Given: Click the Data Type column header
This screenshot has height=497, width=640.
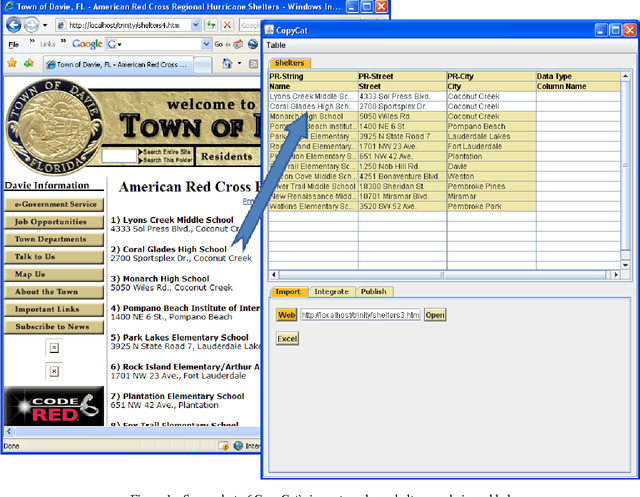Looking at the screenshot, I should (x=578, y=76).
